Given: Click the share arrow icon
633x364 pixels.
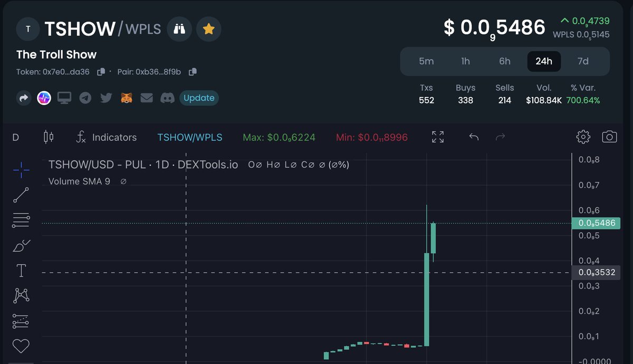Looking at the screenshot, I should coord(24,98).
